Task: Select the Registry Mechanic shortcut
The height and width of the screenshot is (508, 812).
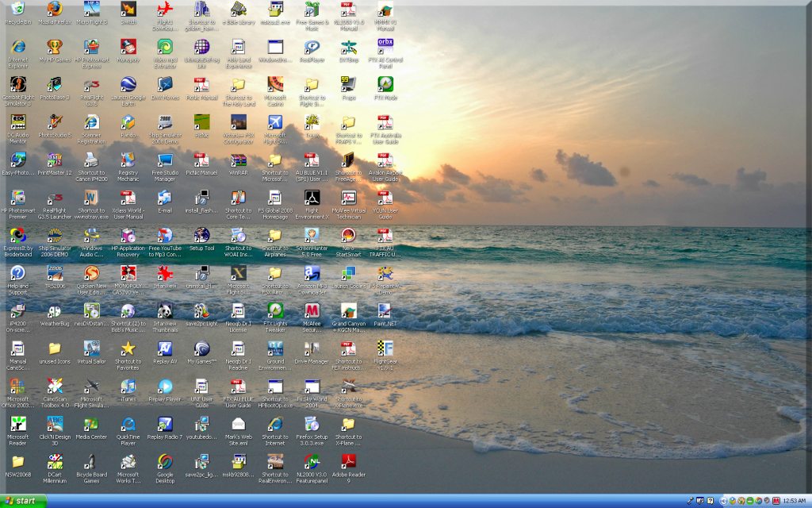Action: tap(128, 160)
